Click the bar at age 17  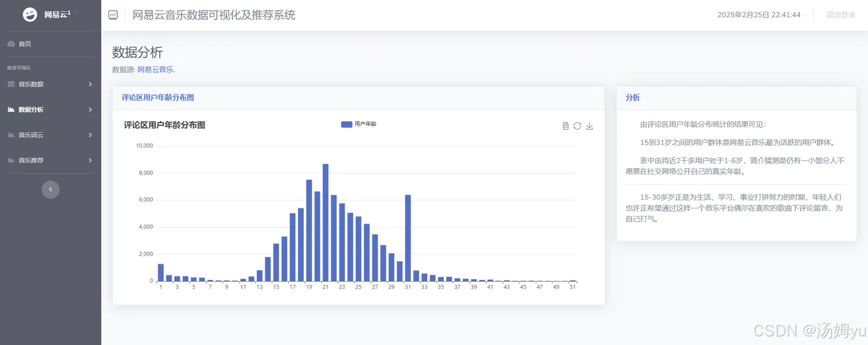click(x=293, y=247)
